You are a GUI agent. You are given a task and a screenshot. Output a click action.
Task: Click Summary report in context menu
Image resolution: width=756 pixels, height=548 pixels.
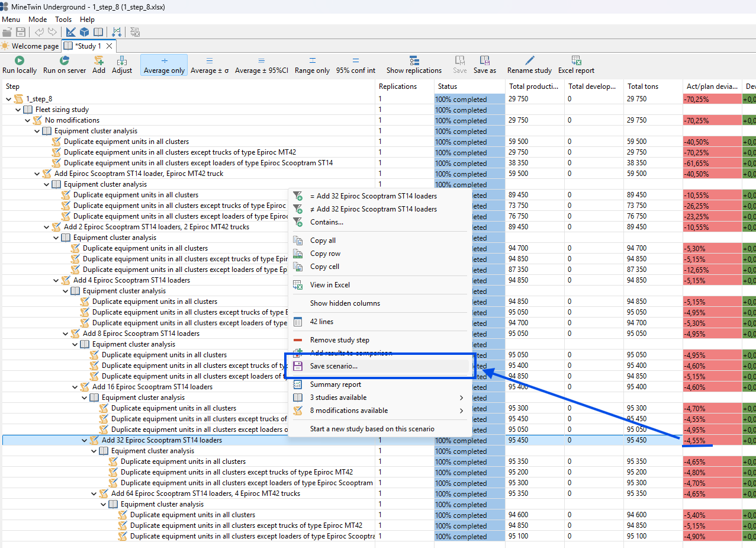335,384
